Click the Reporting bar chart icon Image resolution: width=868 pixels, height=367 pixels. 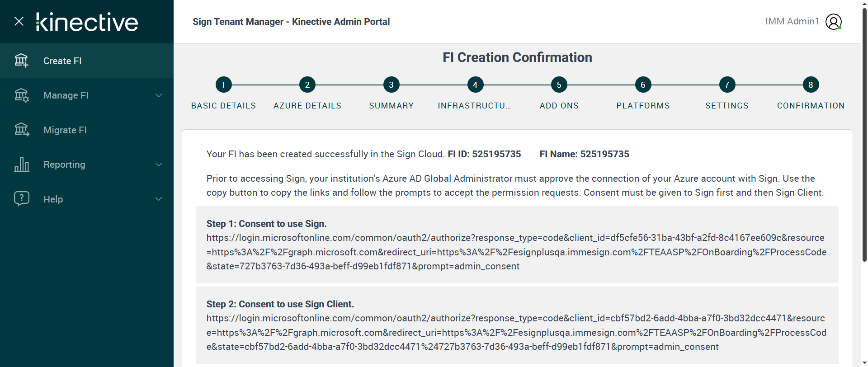point(21,165)
